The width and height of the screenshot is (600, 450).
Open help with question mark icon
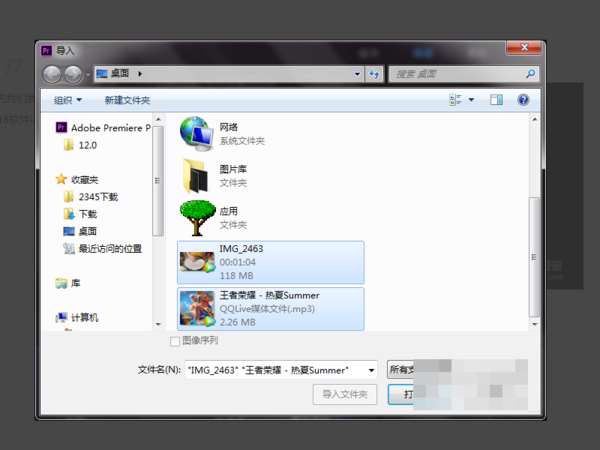point(523,100)
